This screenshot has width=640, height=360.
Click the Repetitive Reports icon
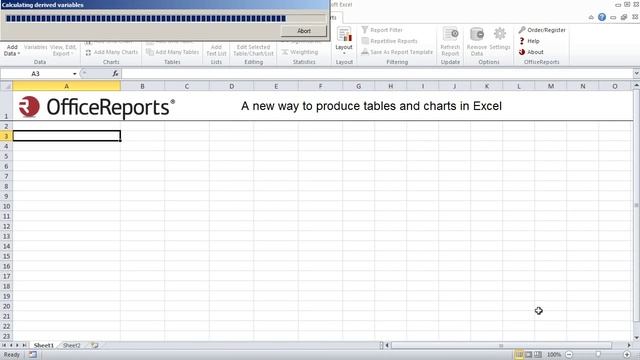[x=365, y=41]
